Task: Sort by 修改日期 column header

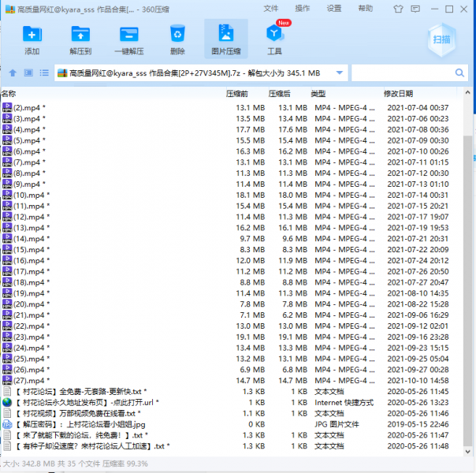Action: 397,94
